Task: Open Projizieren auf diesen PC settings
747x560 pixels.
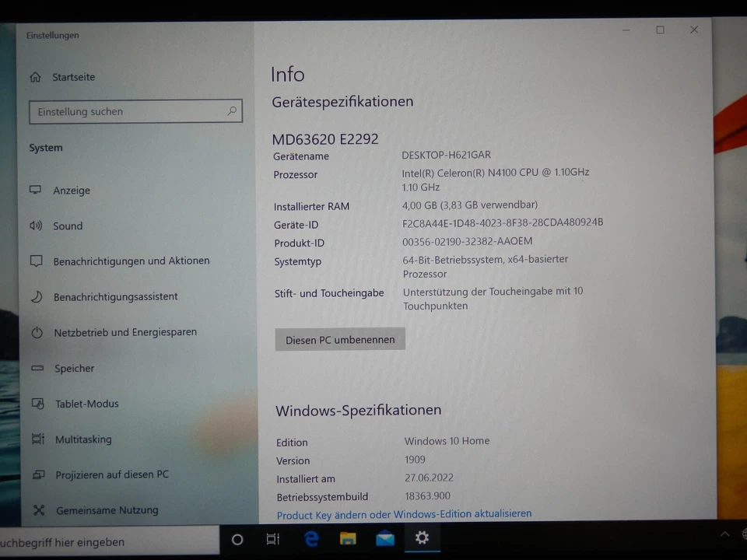Action: [x=111, y=474]
